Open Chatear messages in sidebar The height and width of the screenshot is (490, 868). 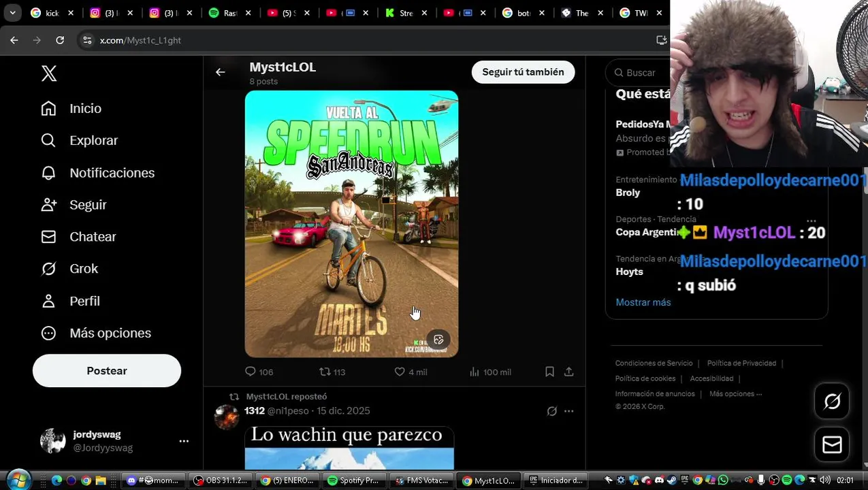(x=78, y=237)
